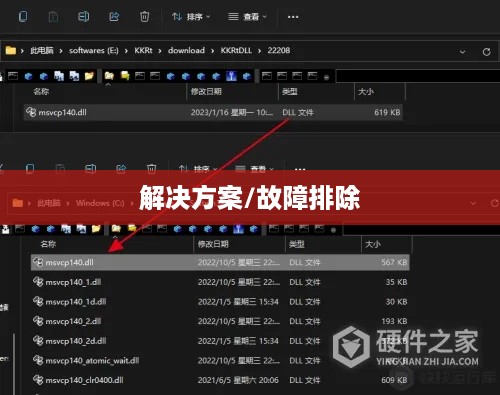Click the 193 KB size cell
Viewport: 500px width, 395px height.
pos(394,321)
